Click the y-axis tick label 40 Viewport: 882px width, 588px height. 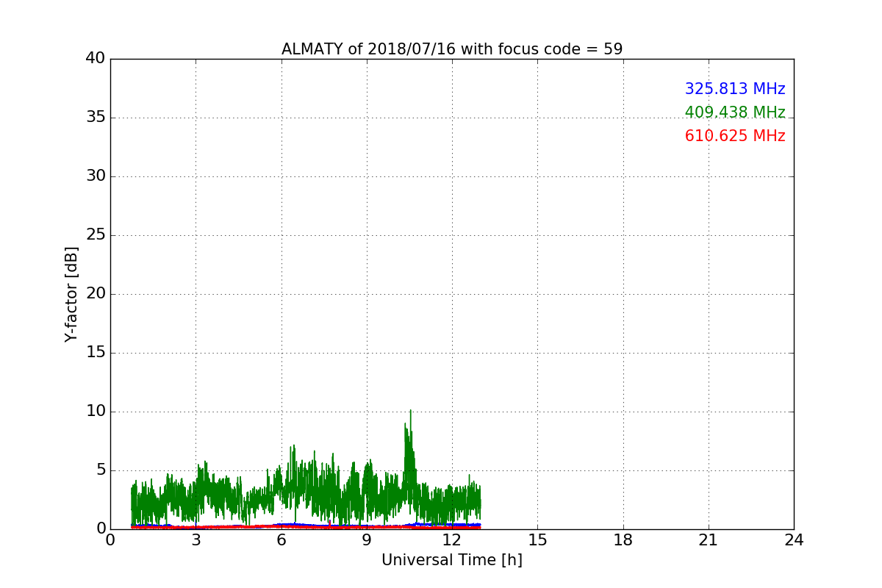pos(96,59)
